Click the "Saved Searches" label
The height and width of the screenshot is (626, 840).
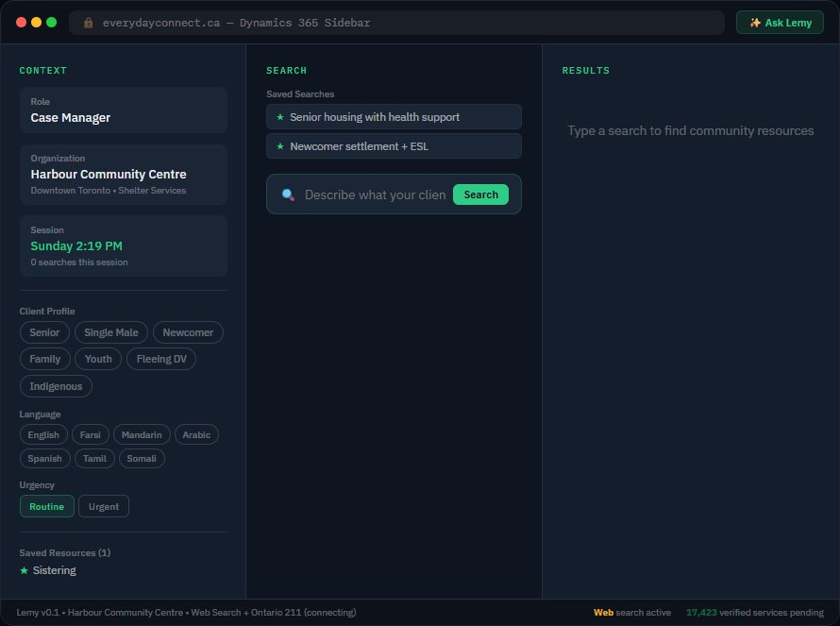[300, 93]
